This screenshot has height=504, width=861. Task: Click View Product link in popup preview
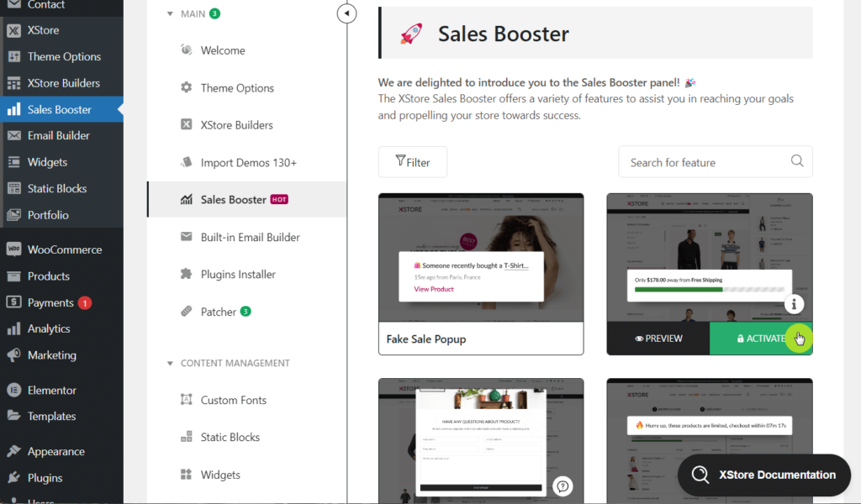click(x=434, y=289)
